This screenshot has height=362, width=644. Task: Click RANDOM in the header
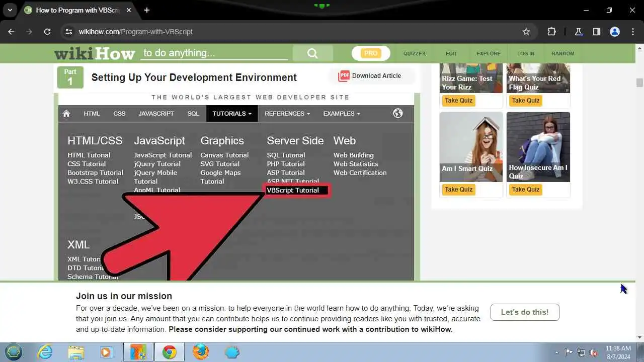[562, 53]
